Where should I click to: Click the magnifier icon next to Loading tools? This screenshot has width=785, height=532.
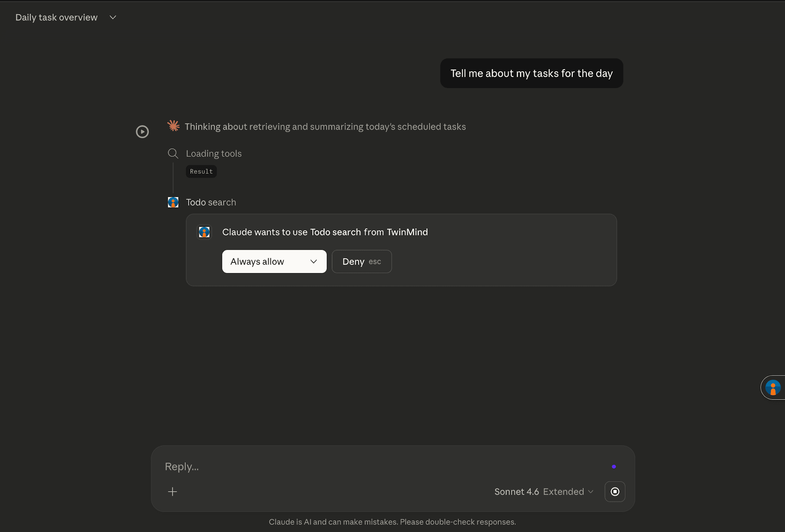point(173,154)
